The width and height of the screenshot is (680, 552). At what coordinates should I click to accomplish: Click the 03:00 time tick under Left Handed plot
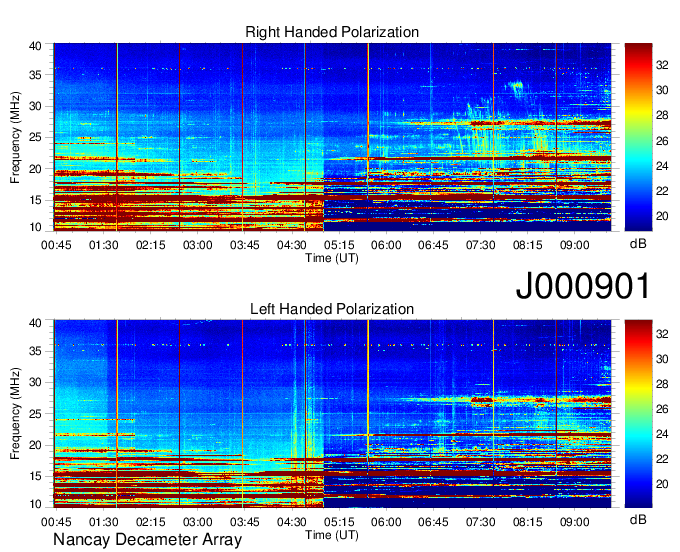[x=198, y=522]
